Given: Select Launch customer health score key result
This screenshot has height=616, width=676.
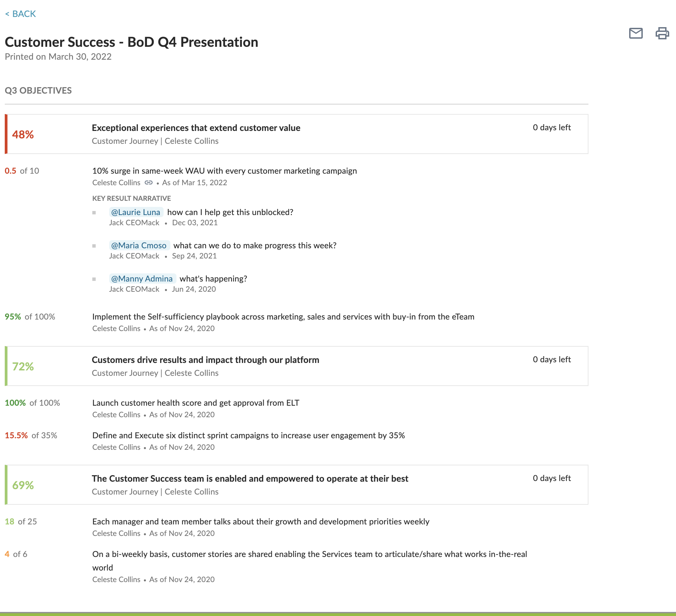Looking at the screenshot, I should click(195, 403).
